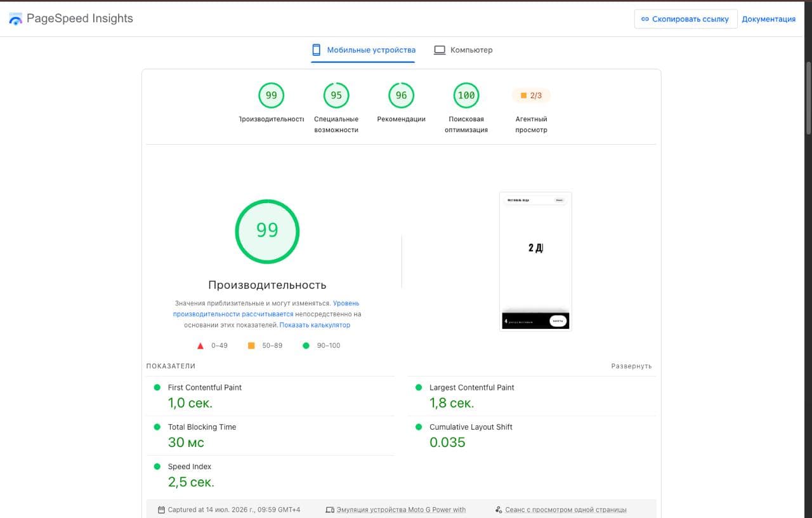The width and height of the screenshot is (812, 518).
Task: Click the green dot beside First Contentful Paint
Action: [x=157, y=387]
